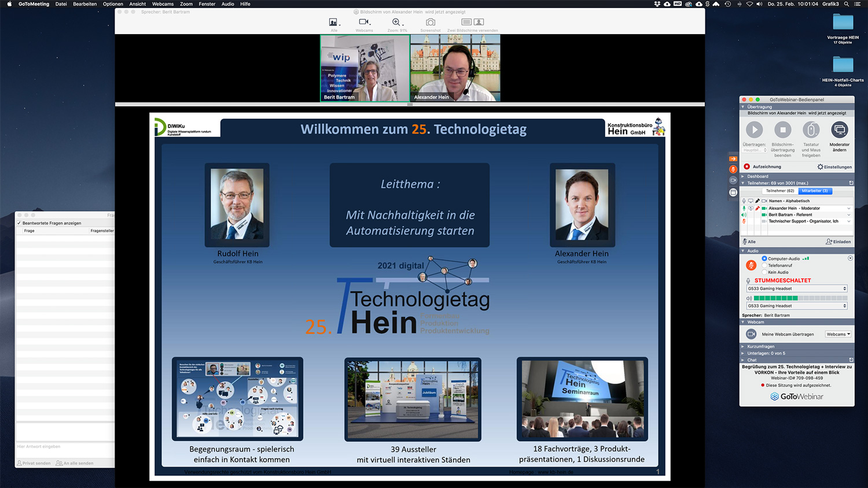
Task: Mute all attendees with the Alle microphone icon
Action: pos(745,242)
